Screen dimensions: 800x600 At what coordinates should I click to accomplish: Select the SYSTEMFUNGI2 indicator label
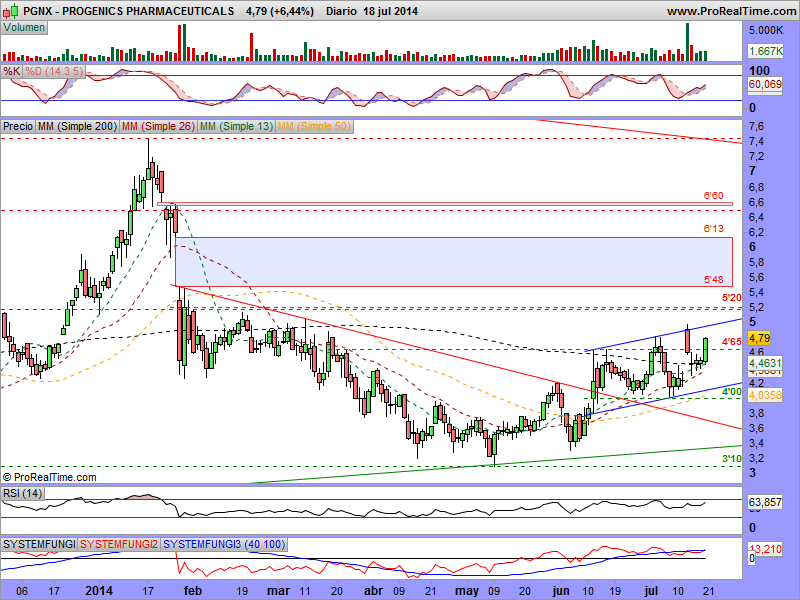(119, 544)
